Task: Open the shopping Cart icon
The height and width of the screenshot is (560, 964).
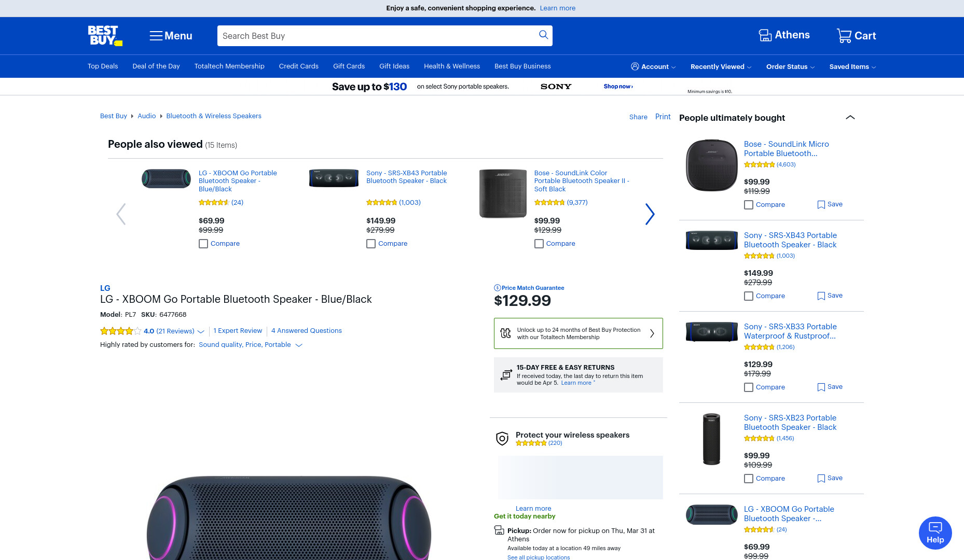Action: [x=844, y=35]
